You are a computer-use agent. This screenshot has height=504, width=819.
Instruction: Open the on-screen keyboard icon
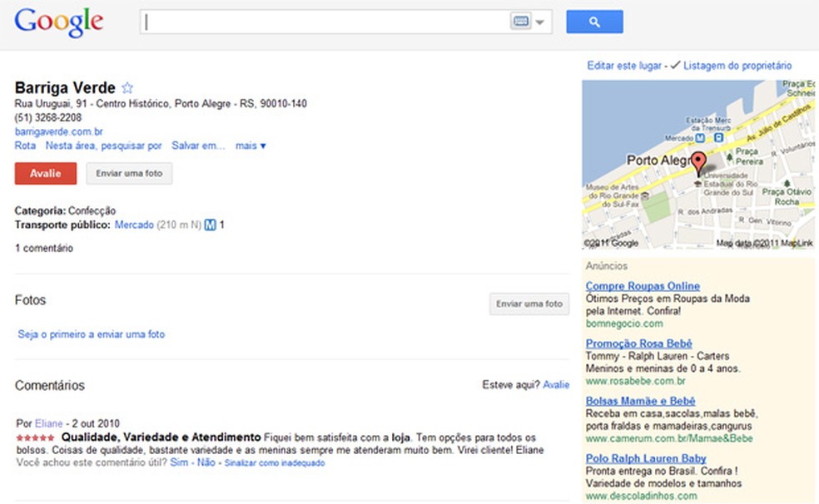point(521,22)
